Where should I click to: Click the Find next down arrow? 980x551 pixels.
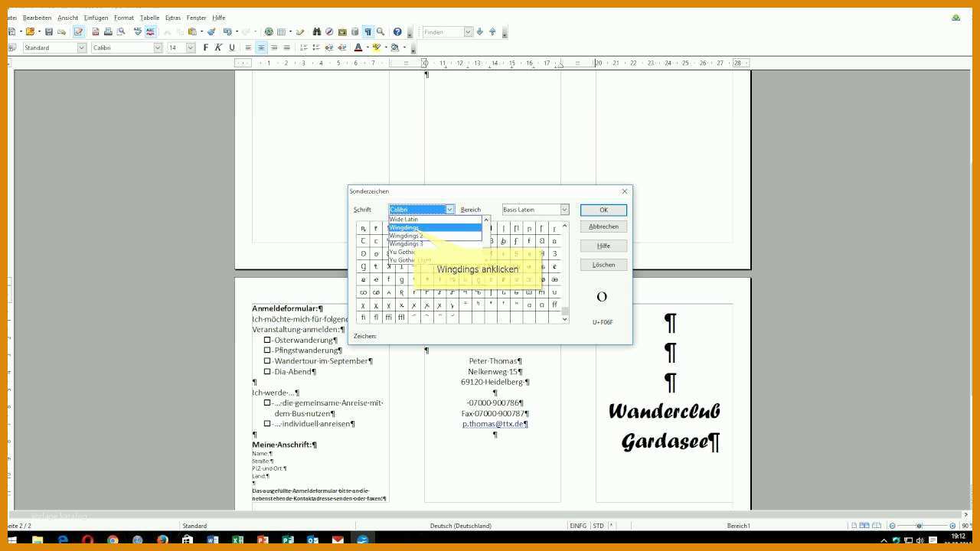(480, 31)
